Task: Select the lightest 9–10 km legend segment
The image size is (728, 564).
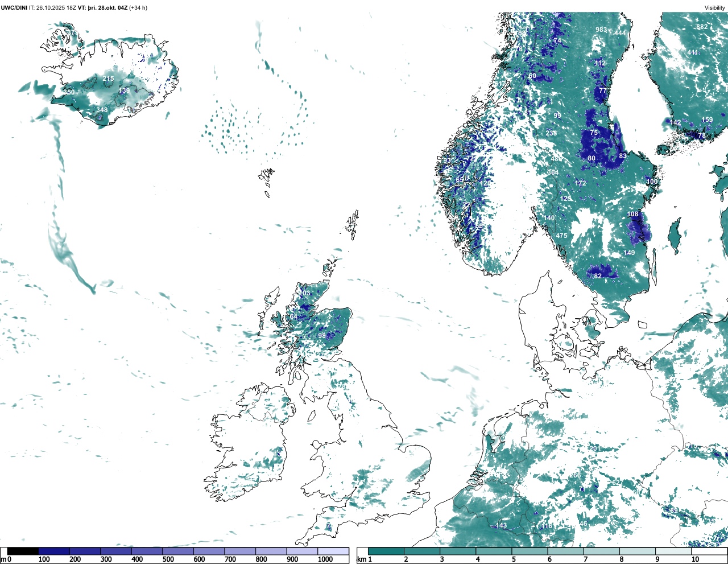Action: click(x=673, y=551)
